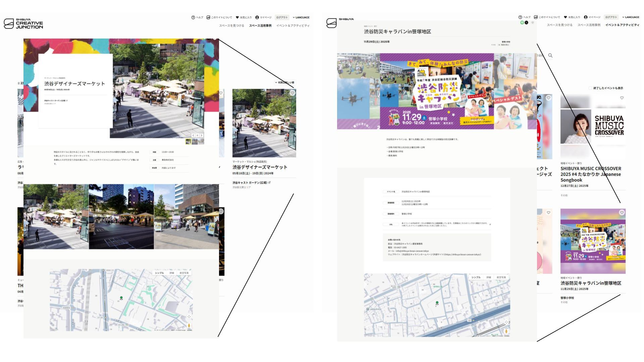Select the bold イベント&アクティビティ navigation tab
The image size is (644, 362).
tap(622, 25)
